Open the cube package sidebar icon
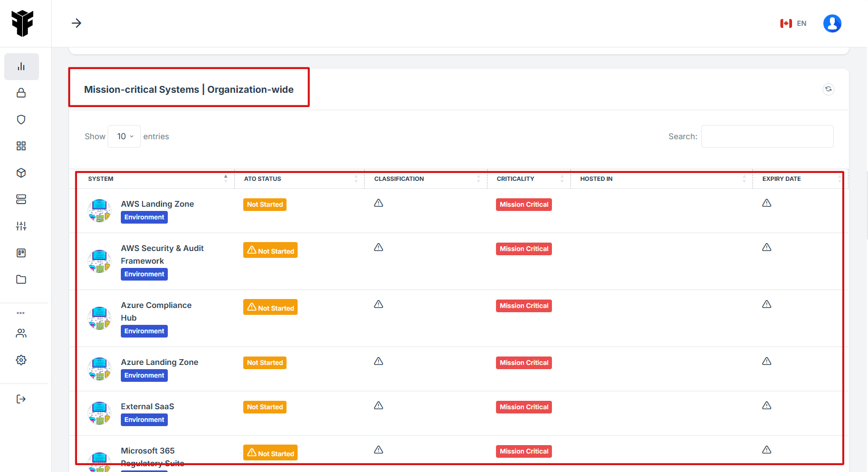Screen dimensions: 868x472 click(x=21, y=173)
